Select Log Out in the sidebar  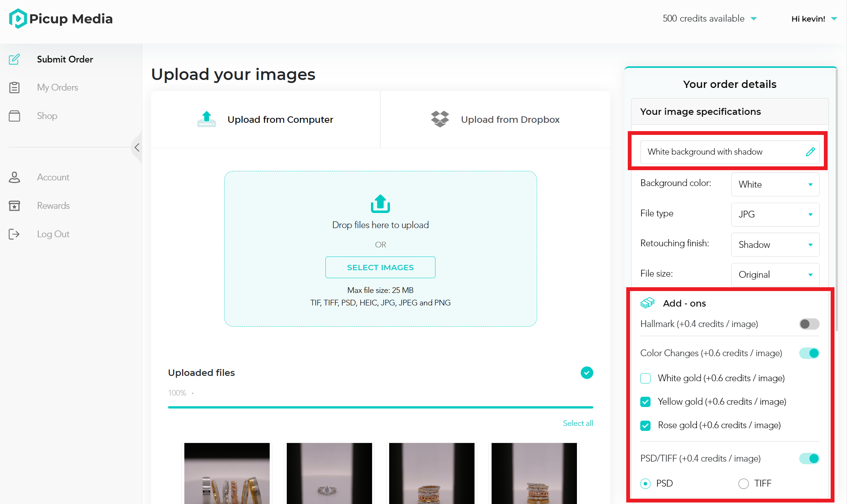click(53, 234)
